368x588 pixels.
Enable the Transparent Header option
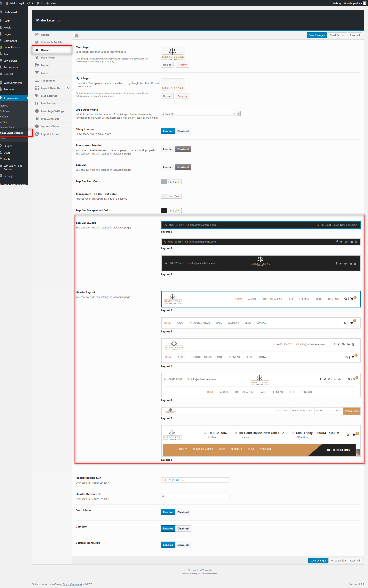point(168,149)
